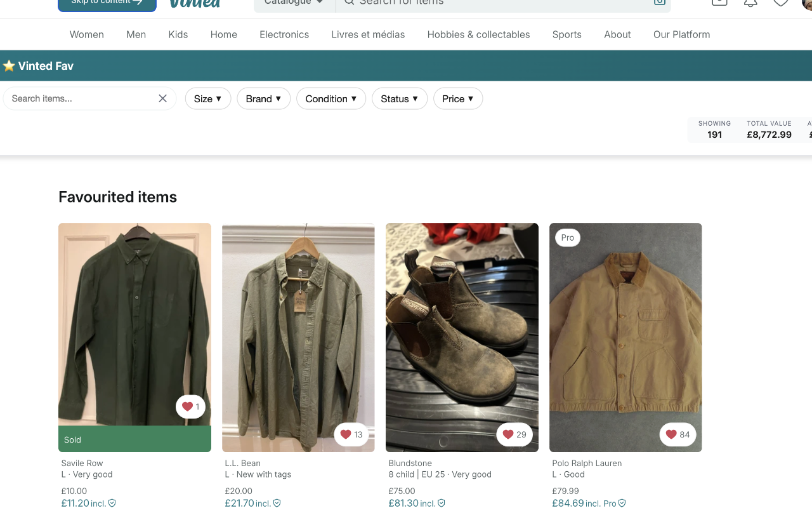Click '8 child | EU 25 · Very good' text
812x508 pixels.
click(x=440, y=474)
